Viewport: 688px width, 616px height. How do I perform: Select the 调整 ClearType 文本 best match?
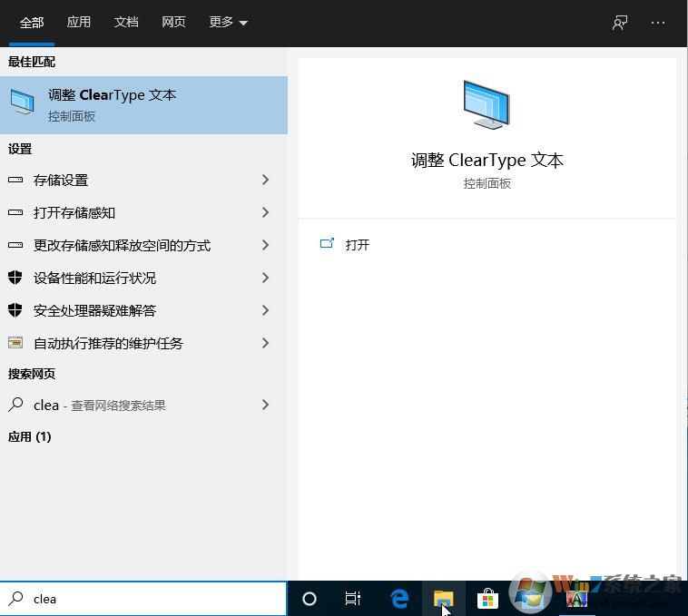[143, 105]
